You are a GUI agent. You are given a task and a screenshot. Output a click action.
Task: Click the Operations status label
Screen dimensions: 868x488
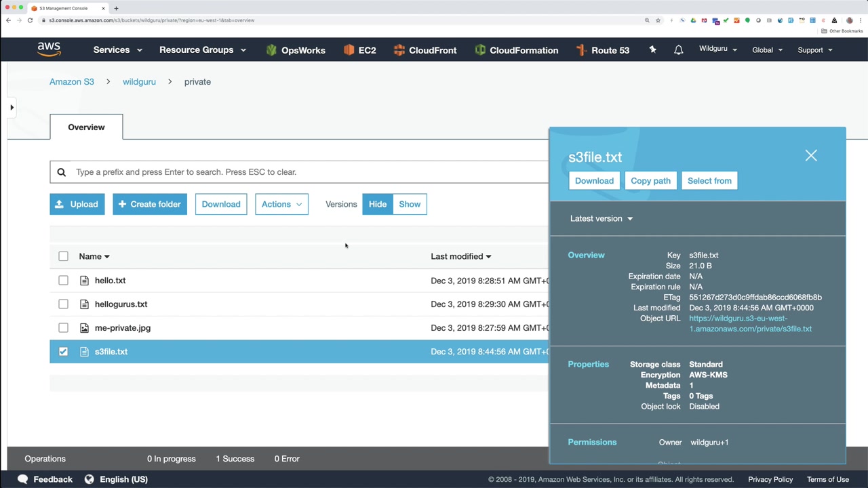(x=45, y=459)
